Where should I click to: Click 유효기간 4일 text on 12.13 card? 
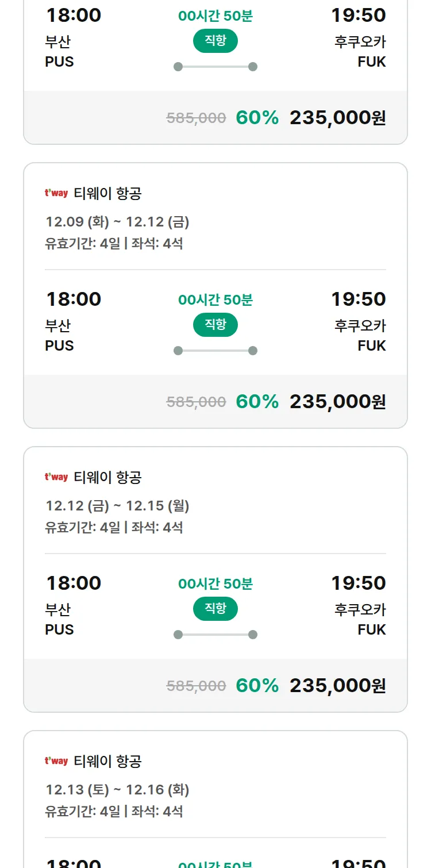pyautogui.click(x=83, y=812)
